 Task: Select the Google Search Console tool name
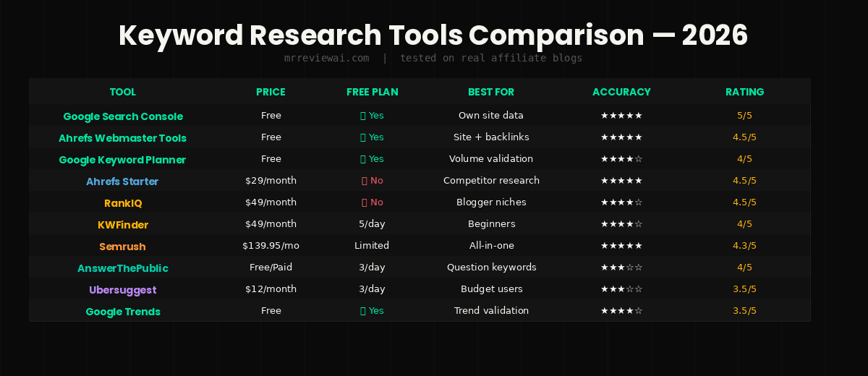pos(123,116)
